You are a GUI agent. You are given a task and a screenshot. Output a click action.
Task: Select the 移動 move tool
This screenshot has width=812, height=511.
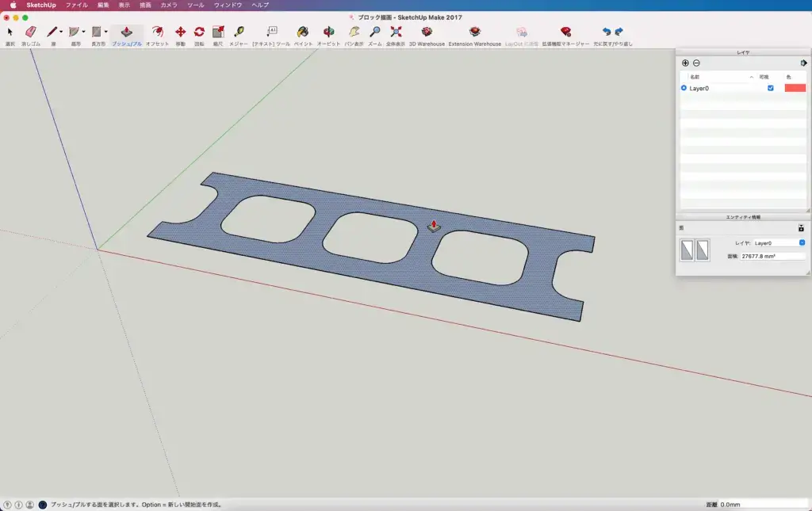click(180, 32)
